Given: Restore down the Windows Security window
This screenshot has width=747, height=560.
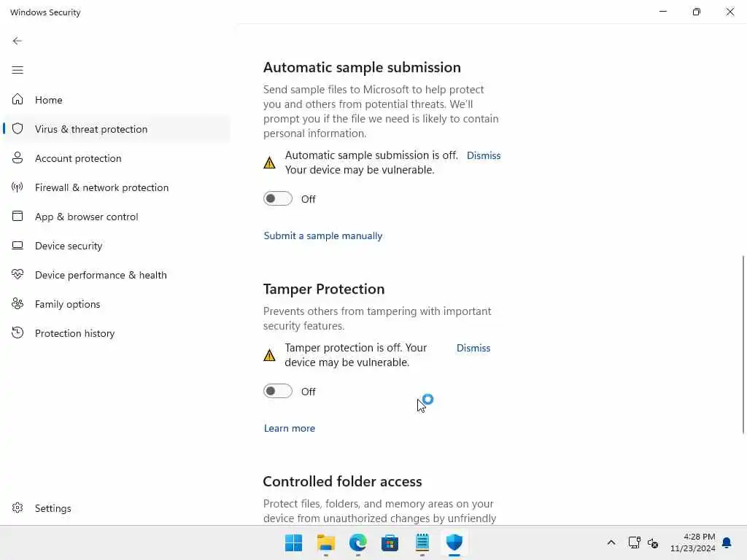Looking at the screenshot, I should tap(696, 12).
